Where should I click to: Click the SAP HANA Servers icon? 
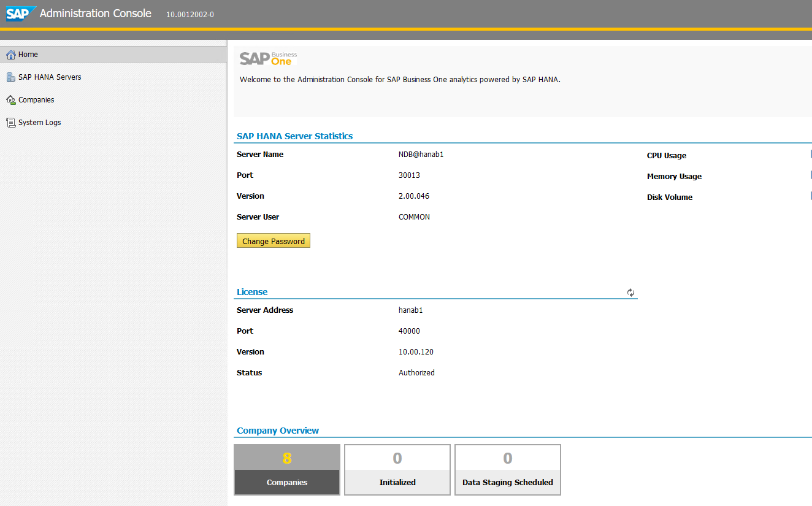point(10,77)
